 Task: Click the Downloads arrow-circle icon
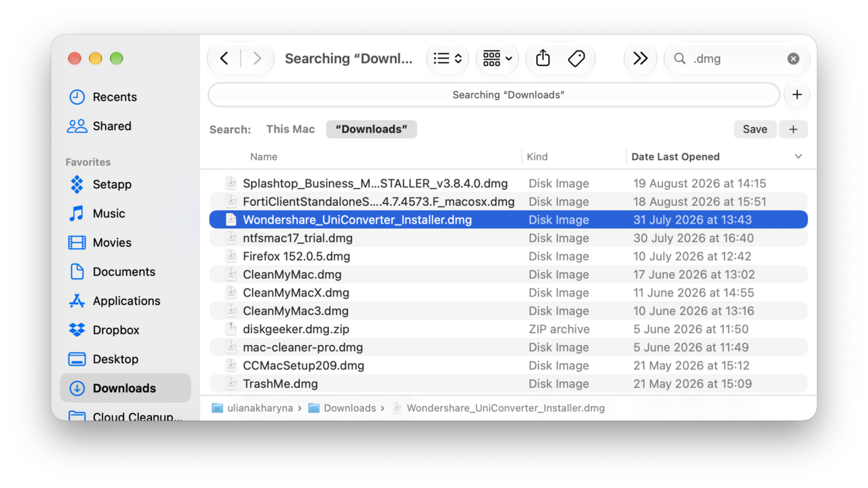pyautogui.click(x=77, y=389)
